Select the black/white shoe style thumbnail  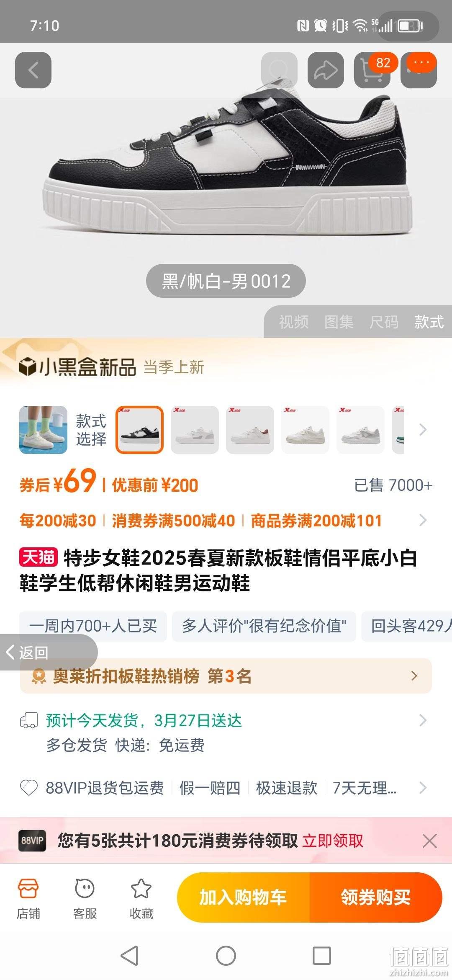[139, 430]
